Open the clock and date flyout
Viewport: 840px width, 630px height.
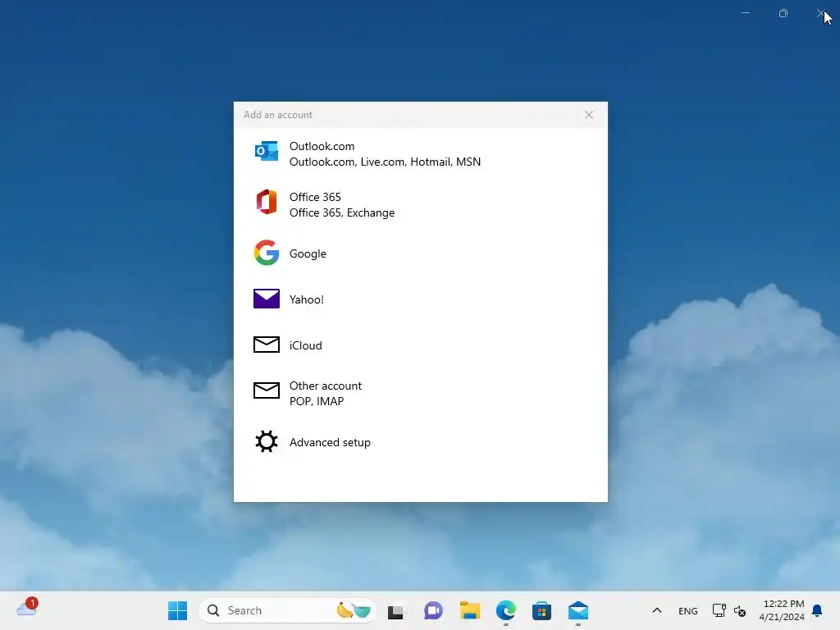(782, 610)
